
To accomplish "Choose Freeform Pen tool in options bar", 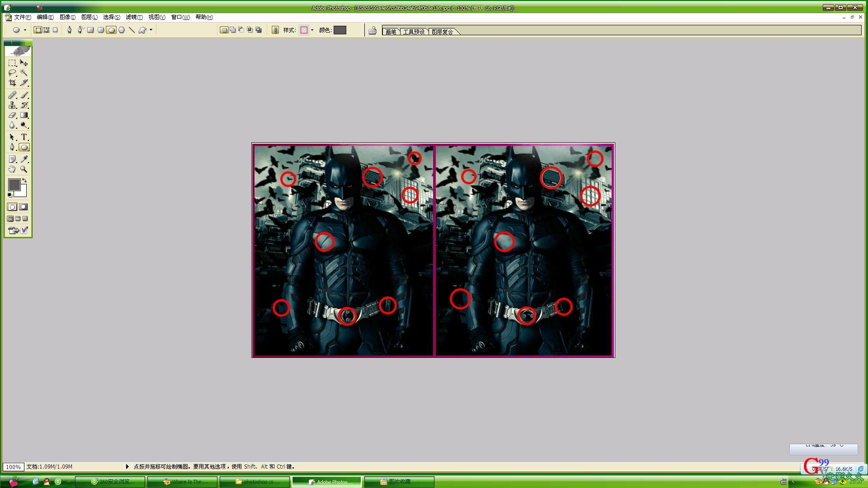I will tap(80, 30).
